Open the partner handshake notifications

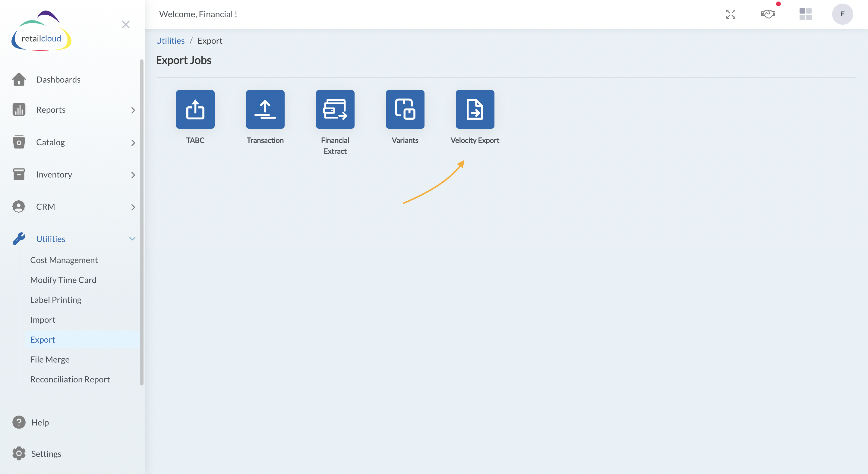point(768,14)
